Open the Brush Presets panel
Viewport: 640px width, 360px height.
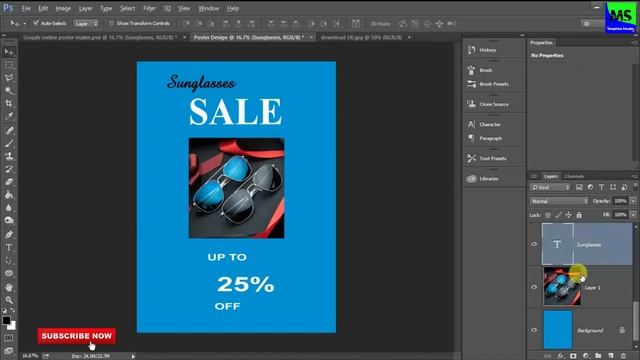pos(493,84)
